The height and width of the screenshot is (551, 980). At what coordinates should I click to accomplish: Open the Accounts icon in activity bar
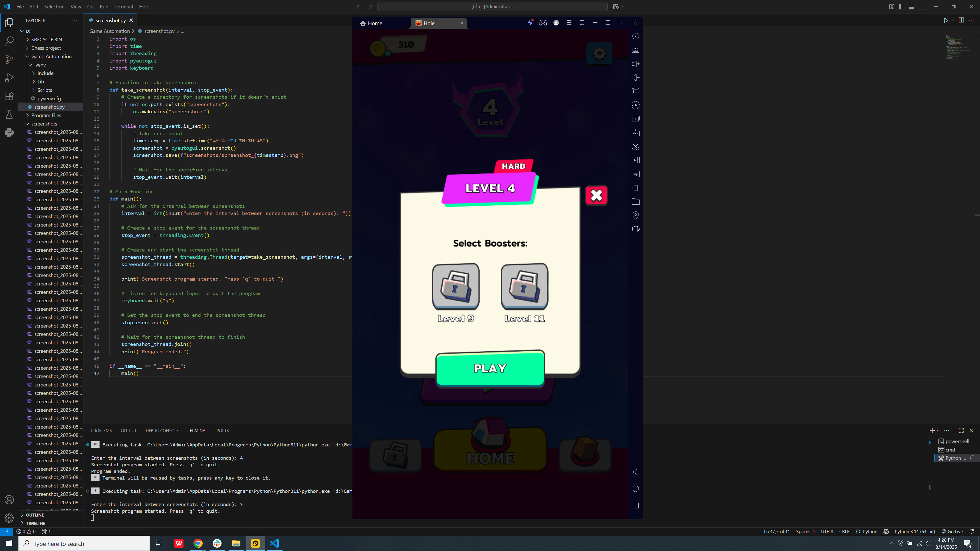(9, 500)
